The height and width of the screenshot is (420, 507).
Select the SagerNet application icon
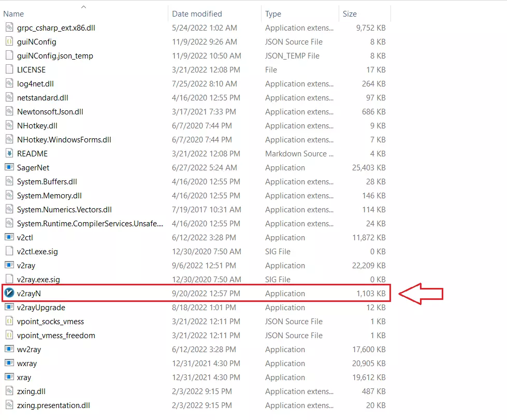pos(9,167)
